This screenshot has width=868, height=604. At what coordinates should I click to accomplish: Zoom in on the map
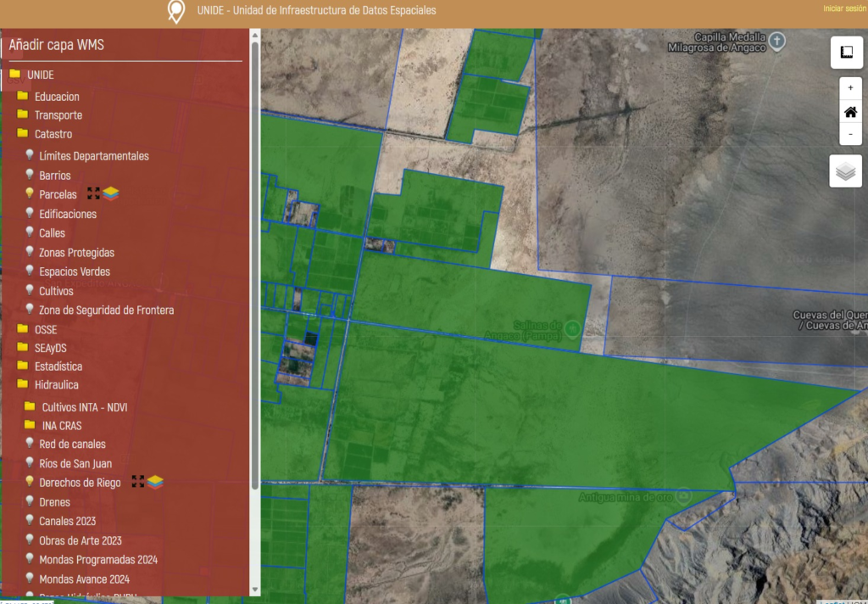(x=850, y=87)
